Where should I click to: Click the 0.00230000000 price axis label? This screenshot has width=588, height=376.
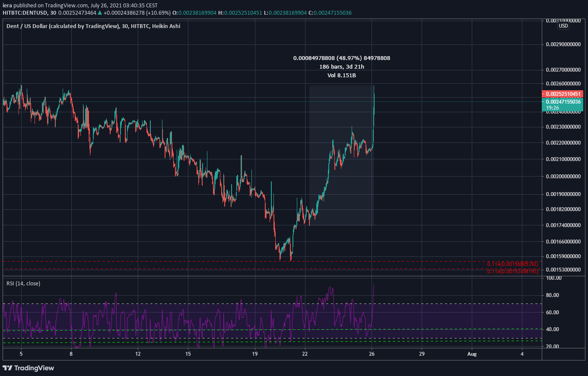563,127
